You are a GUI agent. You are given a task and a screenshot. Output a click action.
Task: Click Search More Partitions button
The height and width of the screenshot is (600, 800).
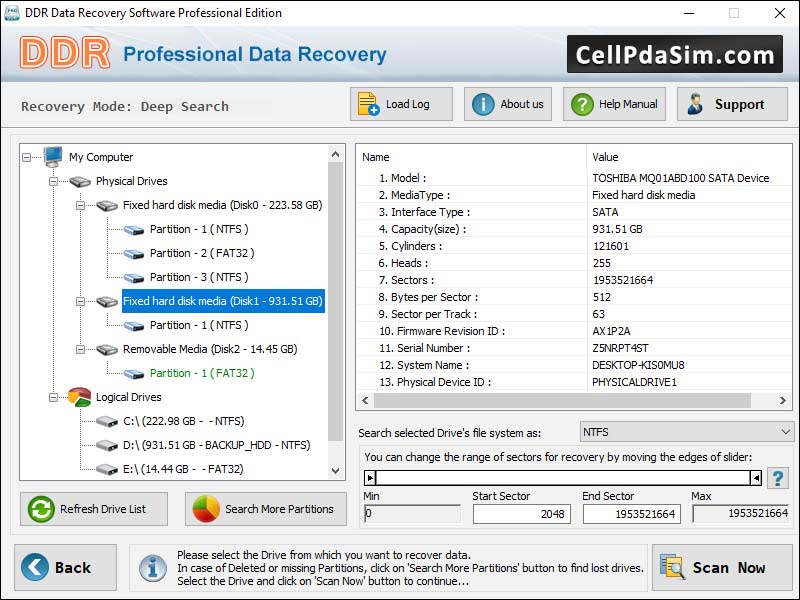pyautogui.click(x=265, y=509)
